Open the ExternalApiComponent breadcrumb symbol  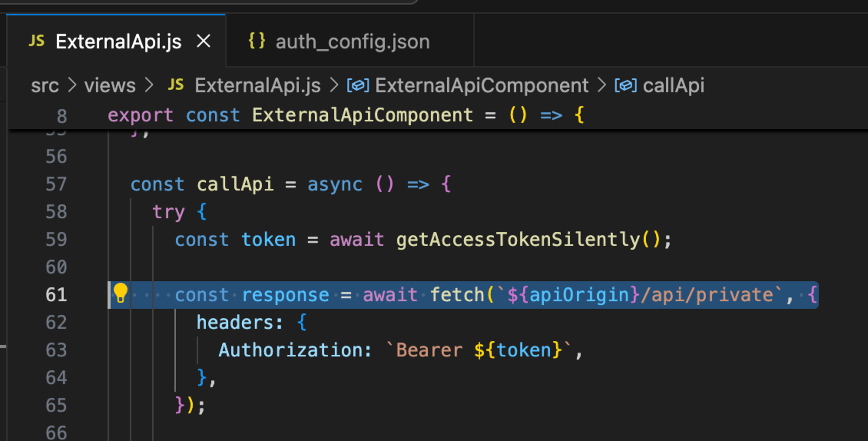pyautogui.click(x=482, y=86)
